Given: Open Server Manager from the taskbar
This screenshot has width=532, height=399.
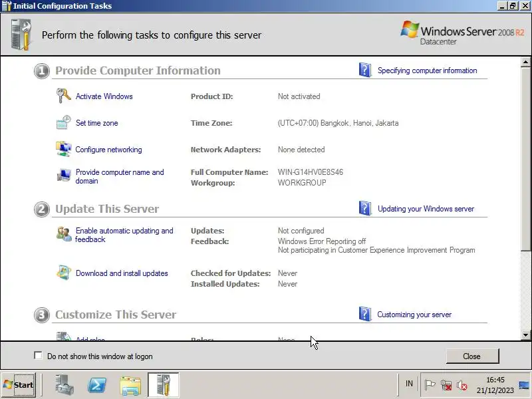Looking at the screenshot, I should 64,385.
